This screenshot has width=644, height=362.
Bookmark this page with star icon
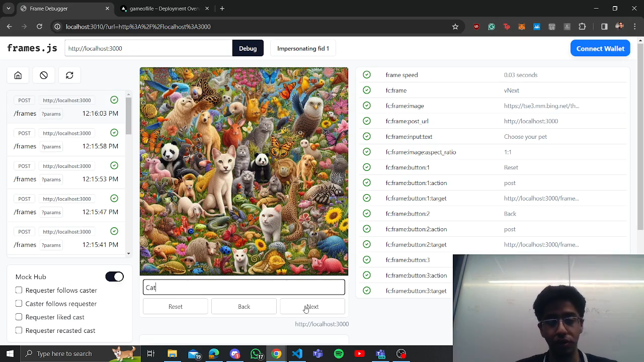455,27
